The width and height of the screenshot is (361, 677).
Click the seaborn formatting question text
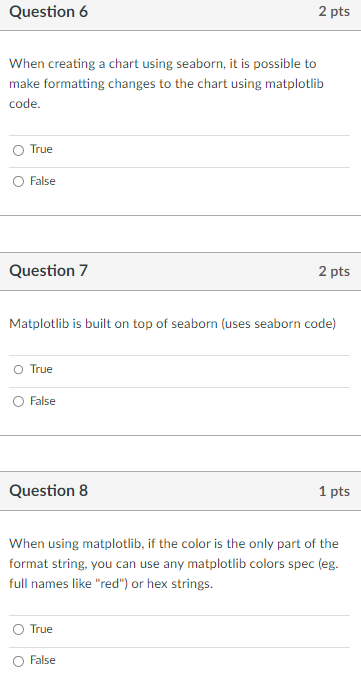pyautogui.click(x=166, y=84)
